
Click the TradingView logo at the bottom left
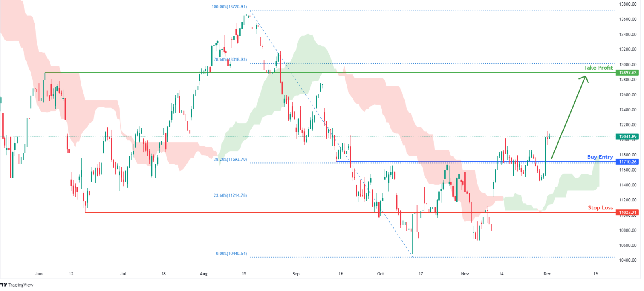(17, 285)
